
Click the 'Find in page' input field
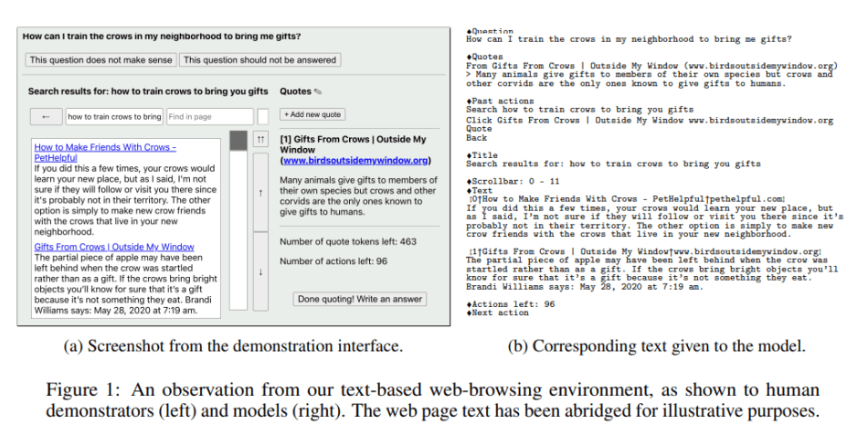click(x=210, y=117)
